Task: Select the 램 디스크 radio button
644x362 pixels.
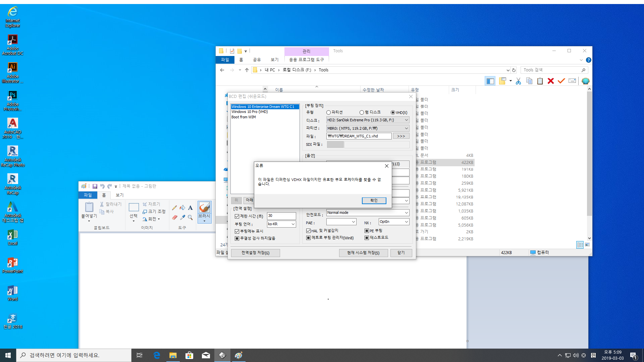Action: tap(362, 113)
